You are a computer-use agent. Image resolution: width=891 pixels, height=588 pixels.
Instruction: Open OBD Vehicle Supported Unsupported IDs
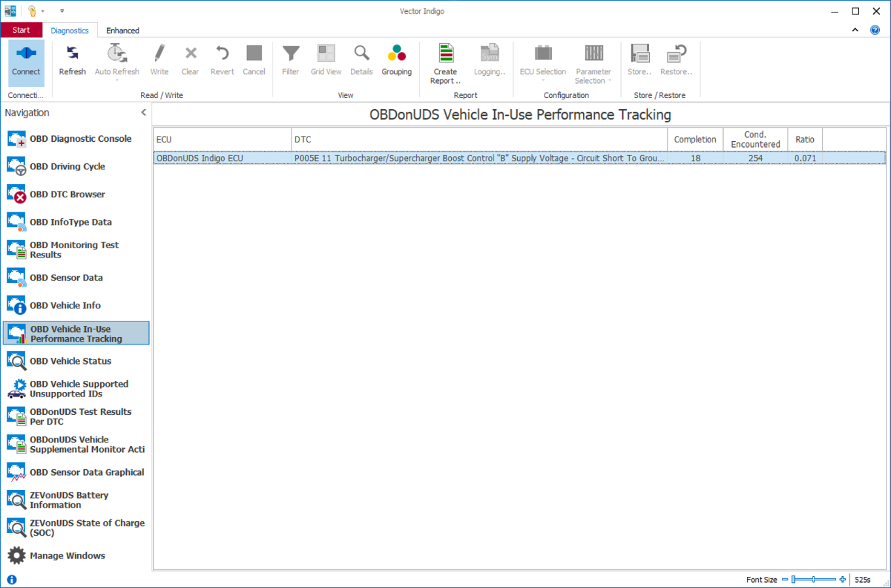tap(77, 389)
